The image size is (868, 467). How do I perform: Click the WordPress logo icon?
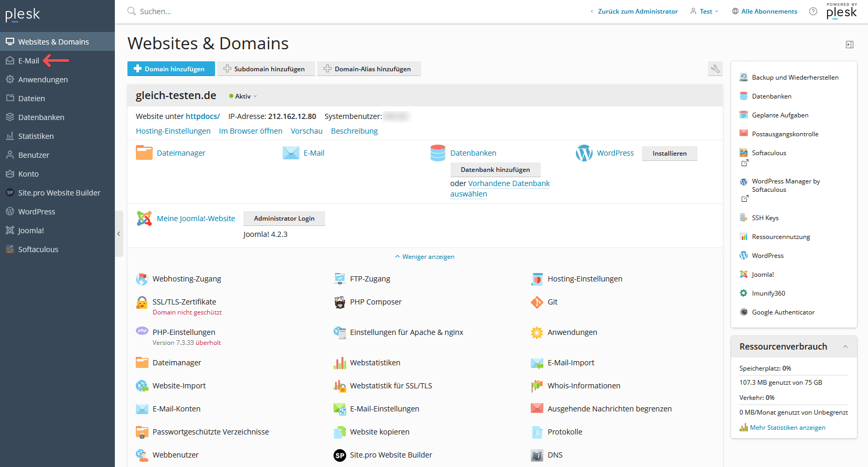[584, 153]
